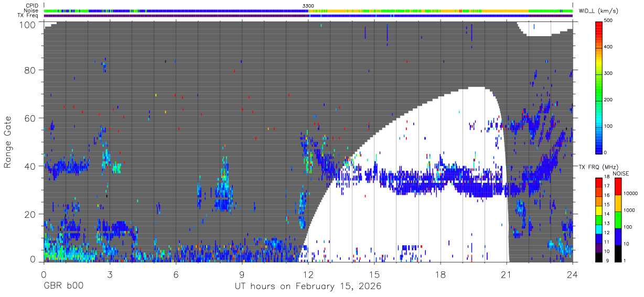
Task: Click the 3 hour tick on time axis
Action: coord(110,274)
